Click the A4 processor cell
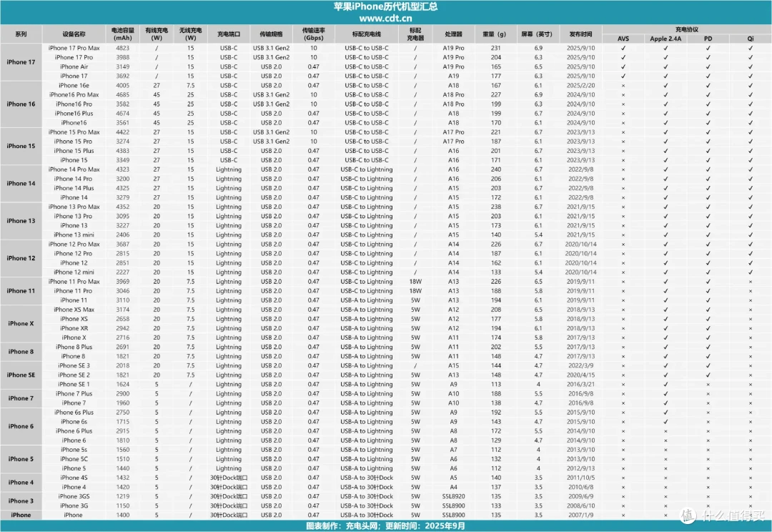 [453, 487]
